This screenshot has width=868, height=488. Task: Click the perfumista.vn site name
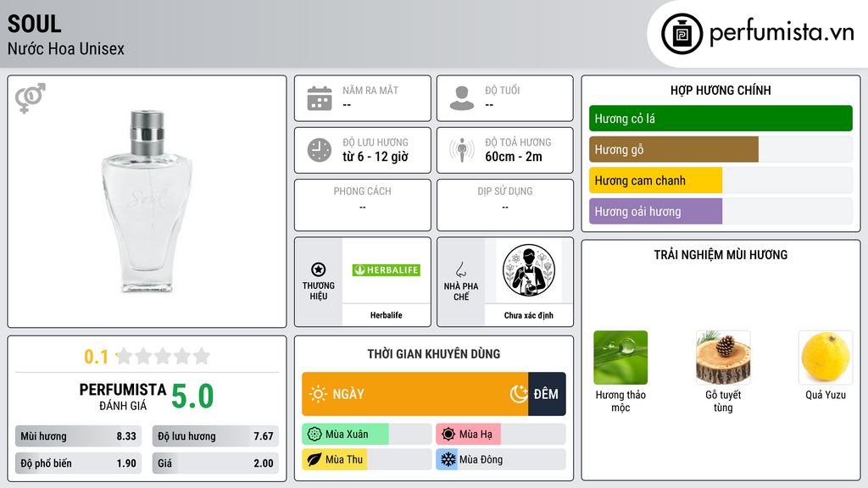(x=782, y=33)
